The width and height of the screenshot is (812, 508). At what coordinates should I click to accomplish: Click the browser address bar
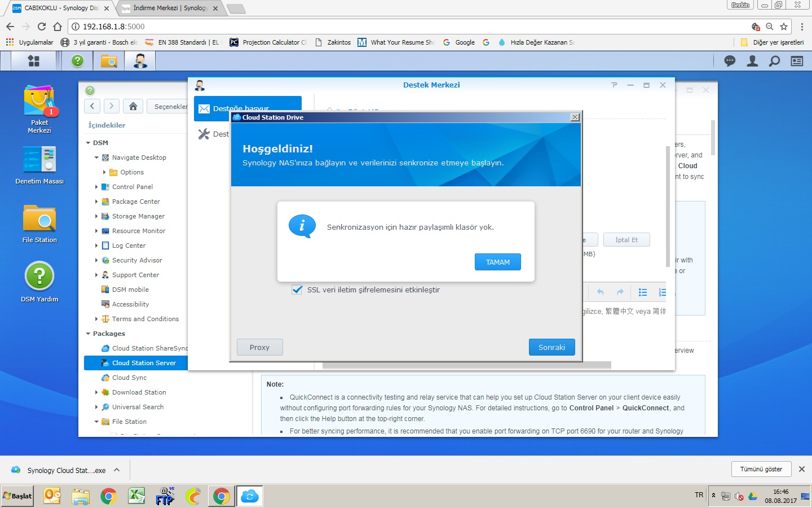tap(395, 27)
